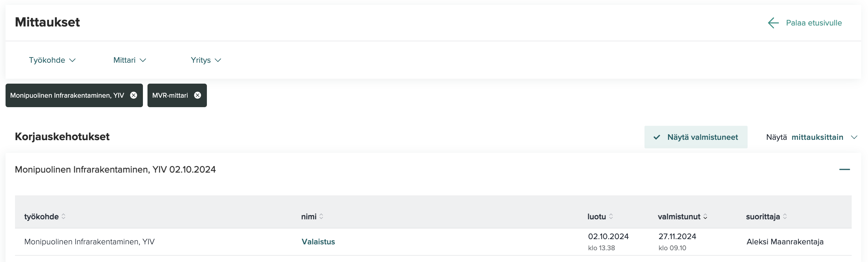Collapse the Monipuolinen Infrarakentaminen 02.10.2024 section

(845, 169)
